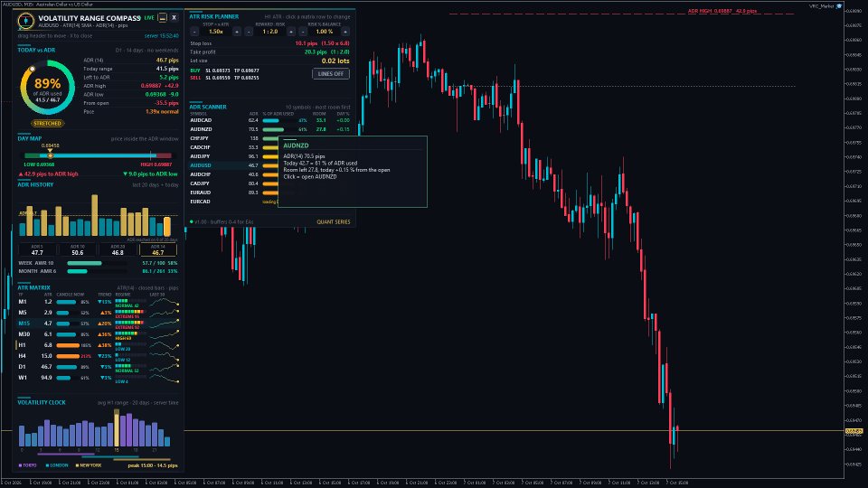Click the server time 15:52:40 text
The height and width of the screenshot is (488, 868).
[x=162, y=36]
